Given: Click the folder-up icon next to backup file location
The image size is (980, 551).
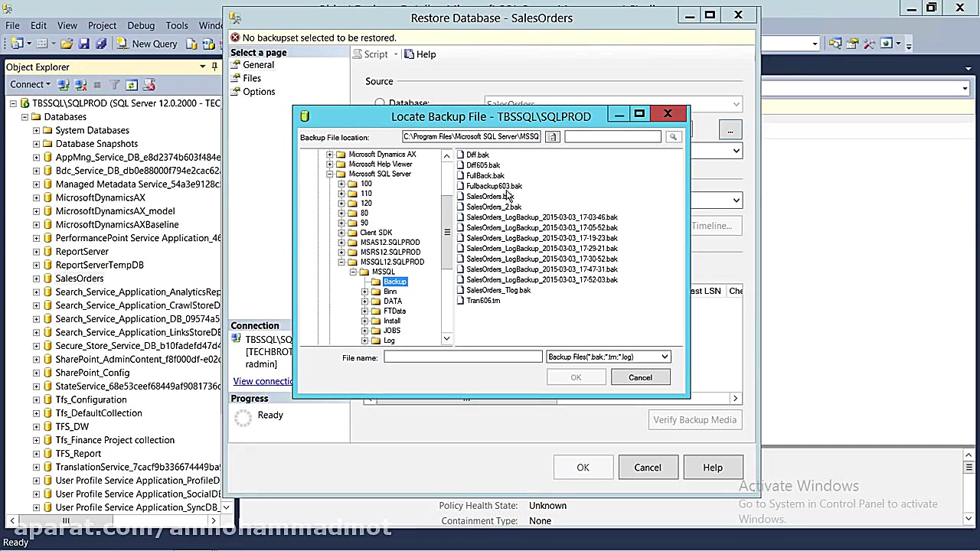Looking at the screenshot, I should 552,136.
